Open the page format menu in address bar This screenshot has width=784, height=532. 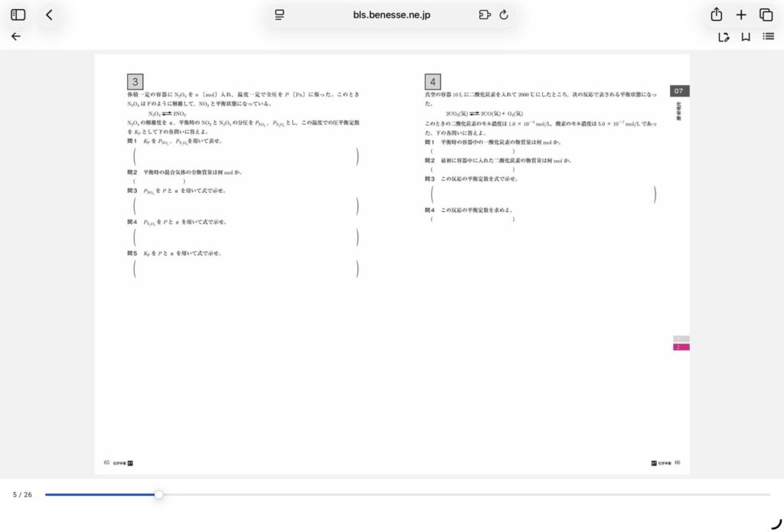tap(279, 15)
